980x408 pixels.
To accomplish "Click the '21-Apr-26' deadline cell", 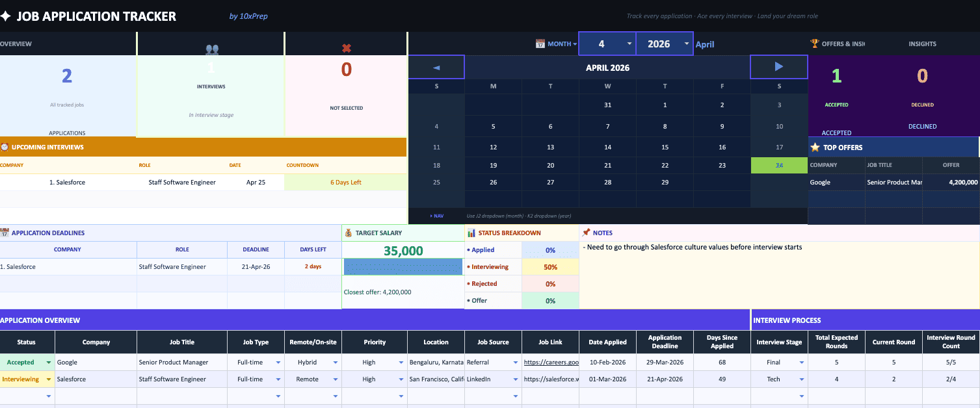I will pos(256,267).
